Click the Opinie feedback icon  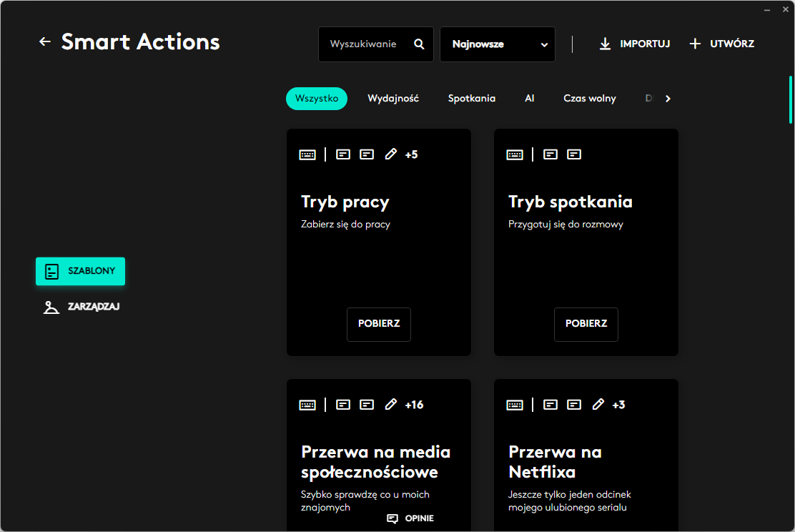coord(392,518)
